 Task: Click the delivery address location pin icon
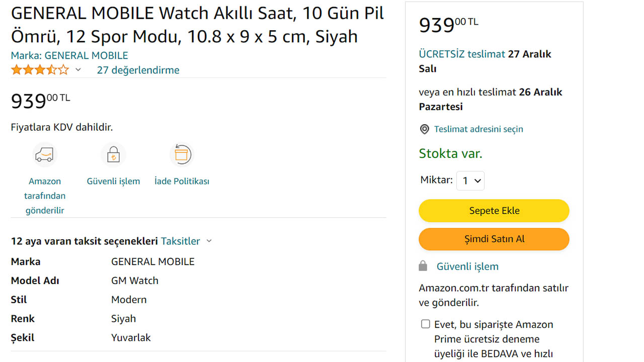425,129
